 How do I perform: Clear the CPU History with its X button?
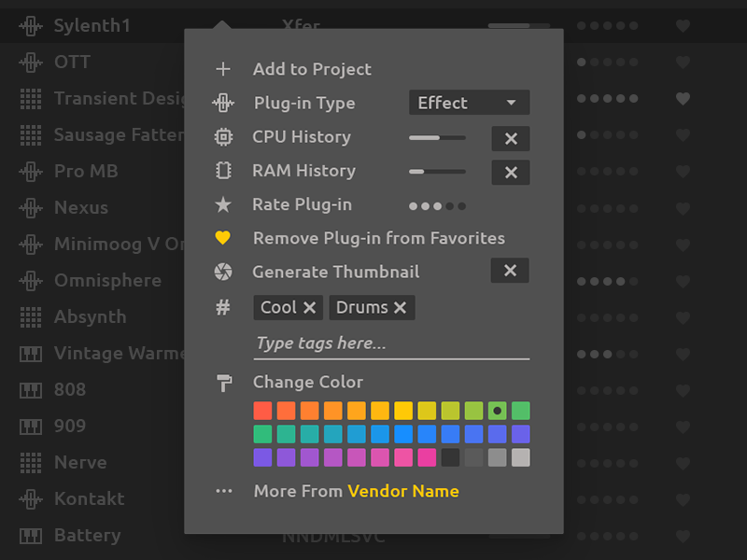coord(510,138)
